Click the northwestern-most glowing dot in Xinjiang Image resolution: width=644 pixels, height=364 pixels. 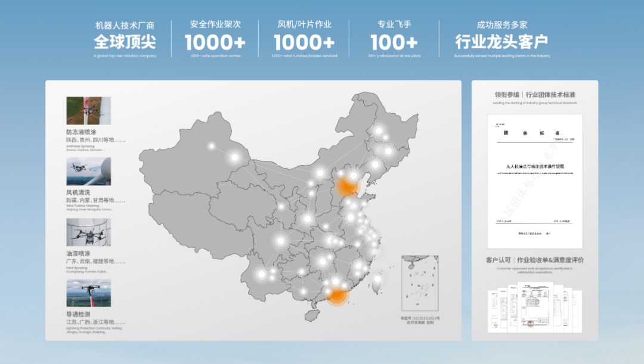point(211,145)
